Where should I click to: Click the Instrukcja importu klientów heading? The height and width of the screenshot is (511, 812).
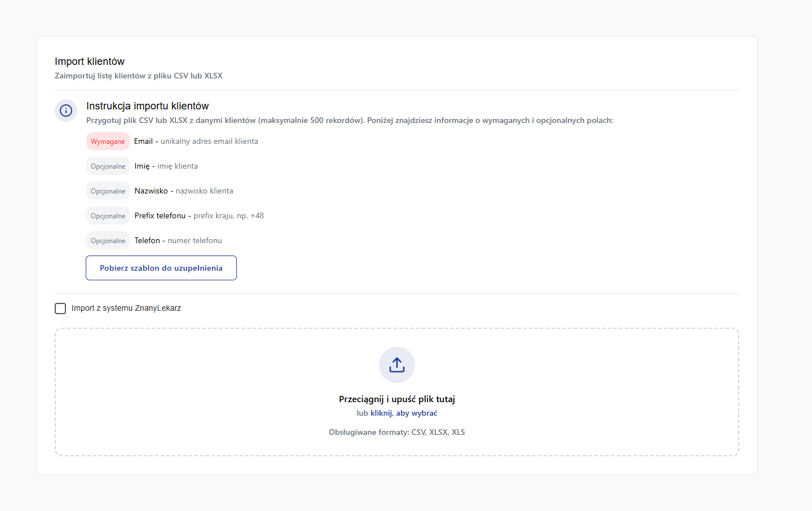[x=148, y=106]
